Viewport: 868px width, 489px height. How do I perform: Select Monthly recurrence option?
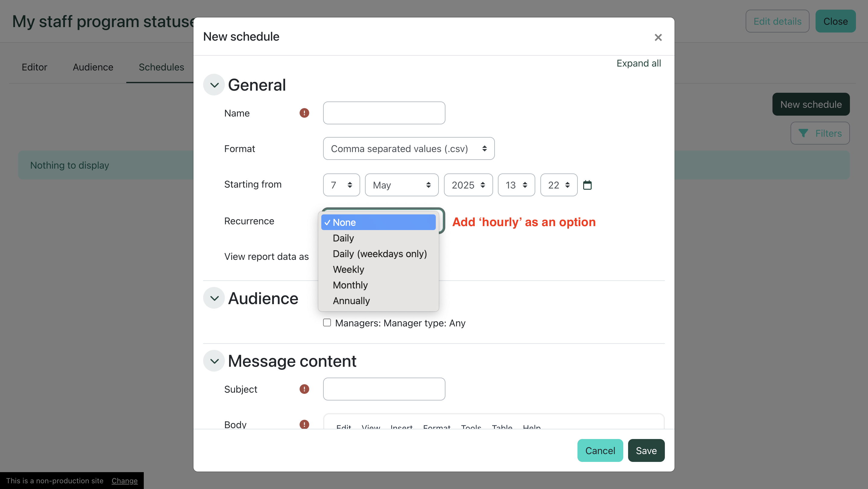pyautogui.click(x=378, y=285)
